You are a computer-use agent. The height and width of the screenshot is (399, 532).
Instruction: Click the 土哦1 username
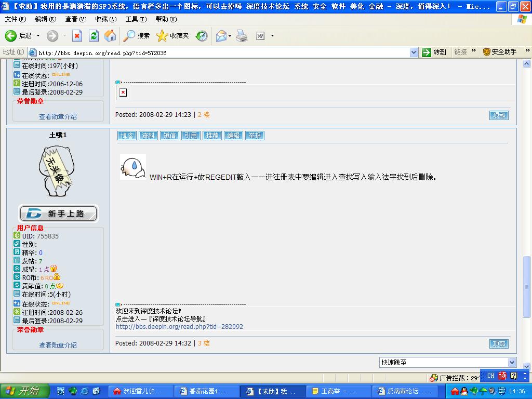58,135
